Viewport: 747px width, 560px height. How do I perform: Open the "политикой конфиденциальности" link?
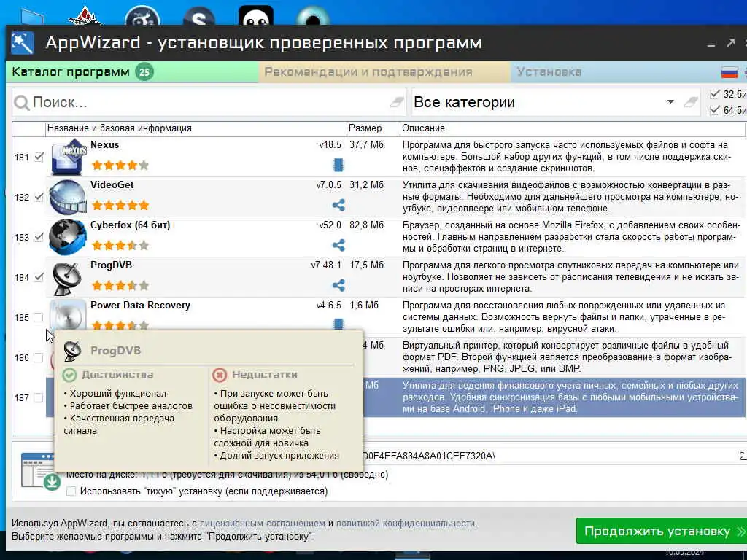[406, 524]
